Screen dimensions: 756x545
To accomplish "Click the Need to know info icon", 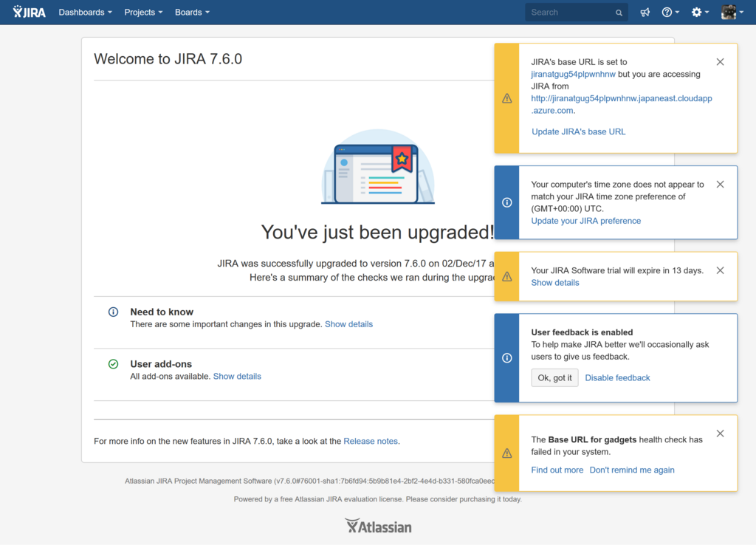I will [x=113, y=312].
